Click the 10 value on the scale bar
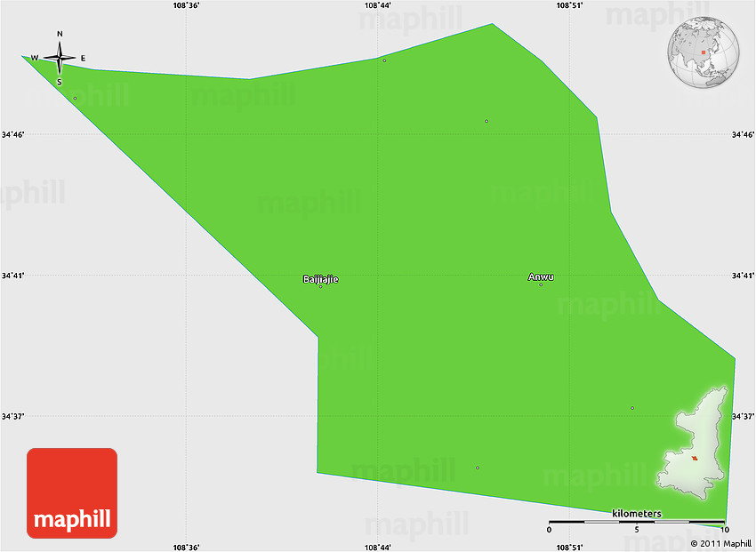 [725, 531]
